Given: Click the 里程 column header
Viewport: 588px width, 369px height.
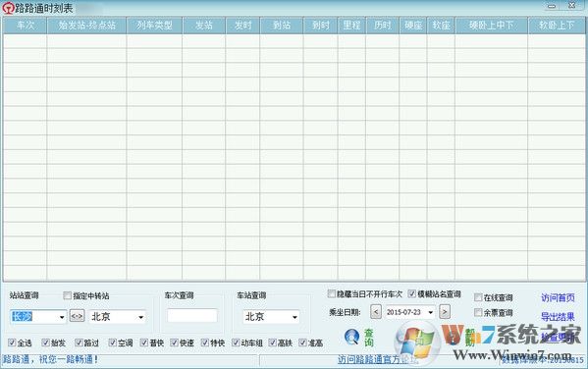Looking at the screenshot, I should click(x=351, y=26).
